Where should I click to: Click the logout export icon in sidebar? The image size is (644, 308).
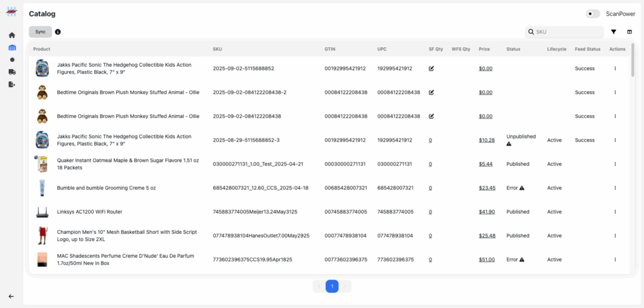12,84
